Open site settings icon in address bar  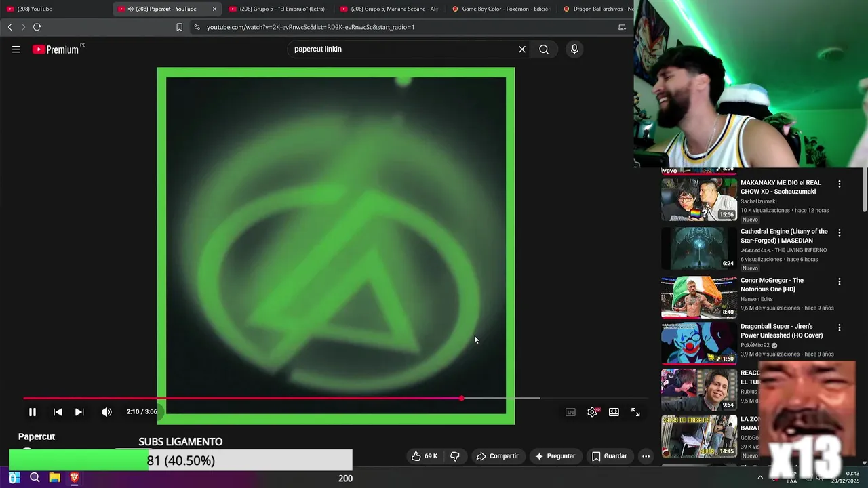(x=197, y=27)
